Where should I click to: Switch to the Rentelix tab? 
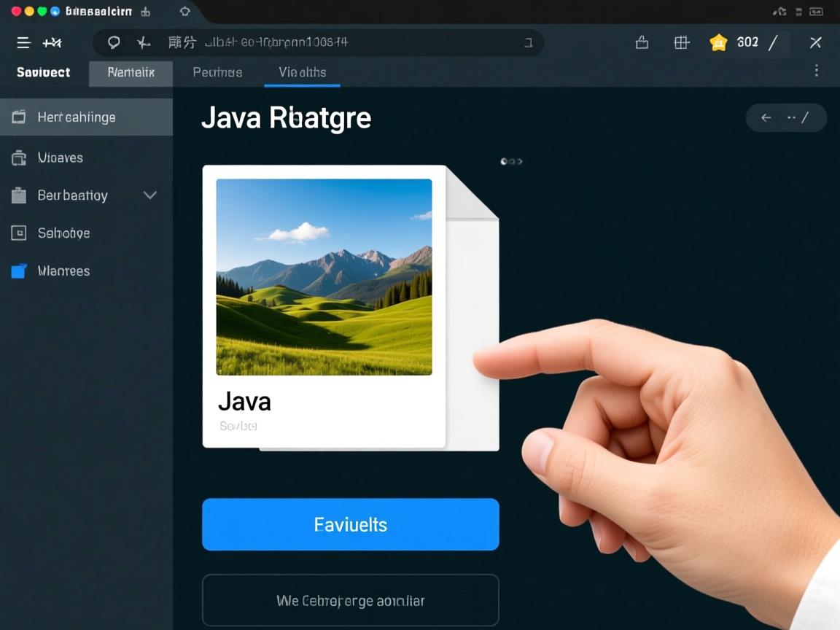[x=131, y=72]
